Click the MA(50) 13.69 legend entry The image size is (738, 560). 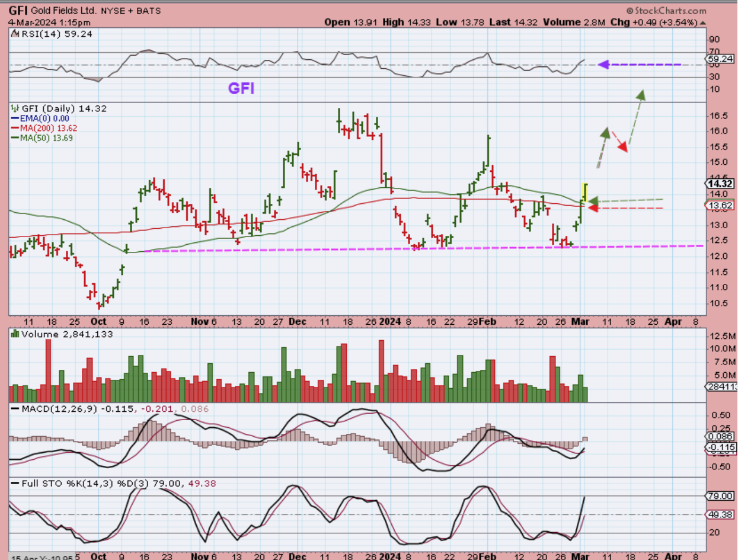tap(41, 137)
